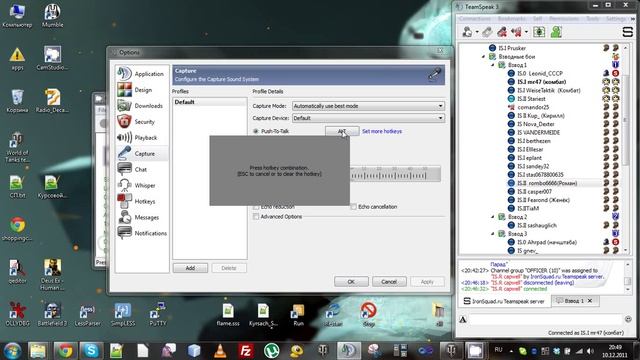Open Capture Device dropdown

[368, 118]
